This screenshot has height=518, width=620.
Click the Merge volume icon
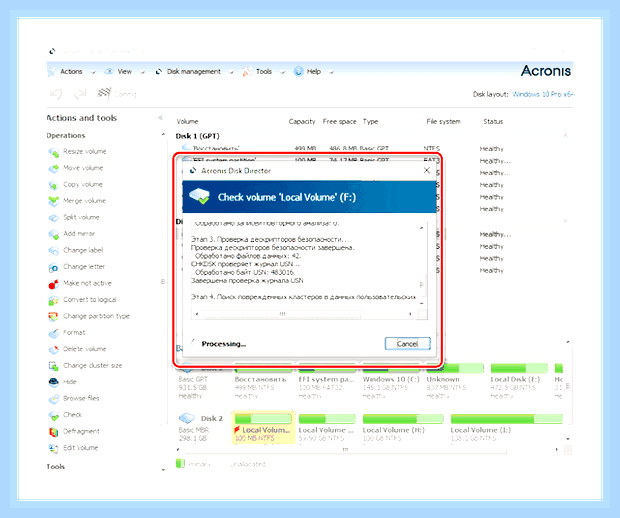[x=54, y=202]
